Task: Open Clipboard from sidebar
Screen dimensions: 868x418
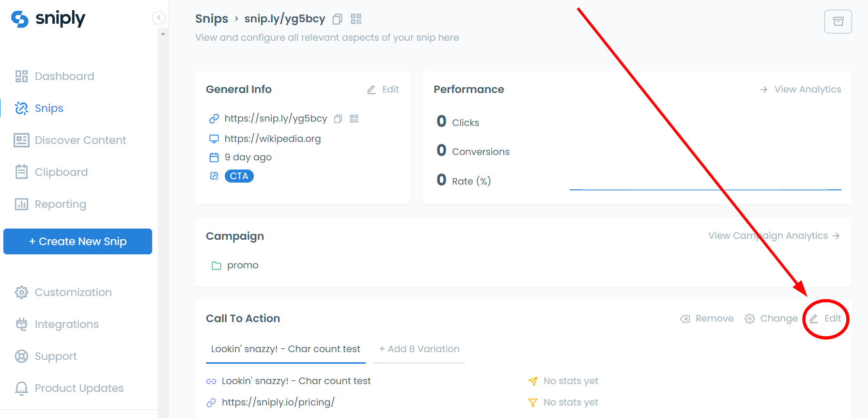Action: (51, 172)
